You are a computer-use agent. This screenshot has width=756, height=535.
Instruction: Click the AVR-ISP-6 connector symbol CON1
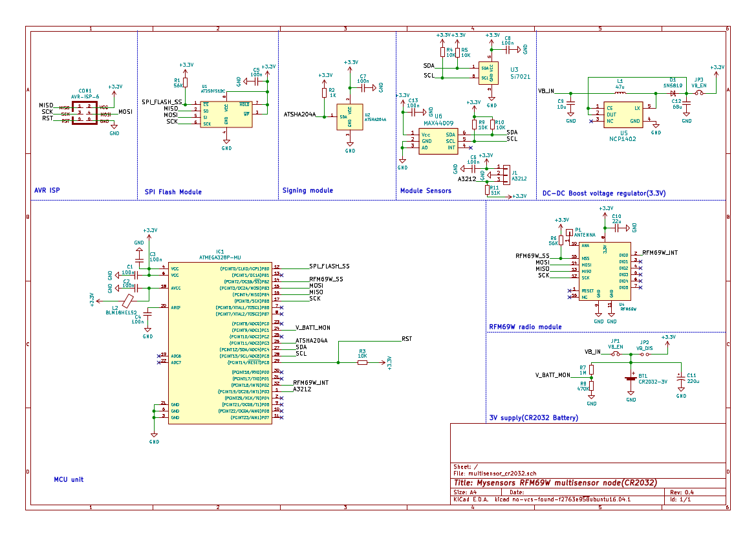coord(85,113)
